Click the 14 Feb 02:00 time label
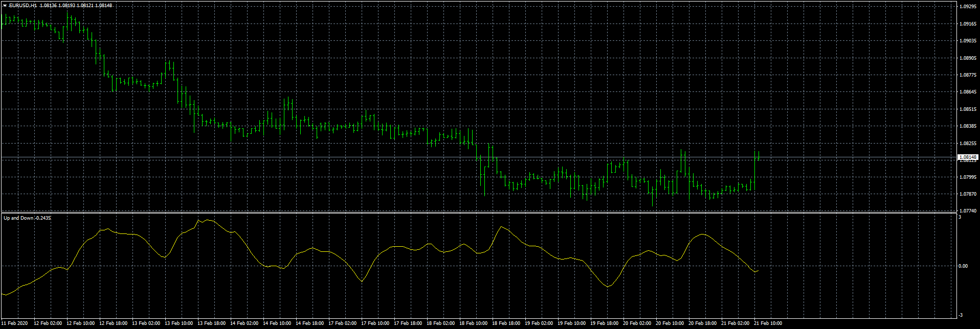980x329 pixels. pos(244,323)
